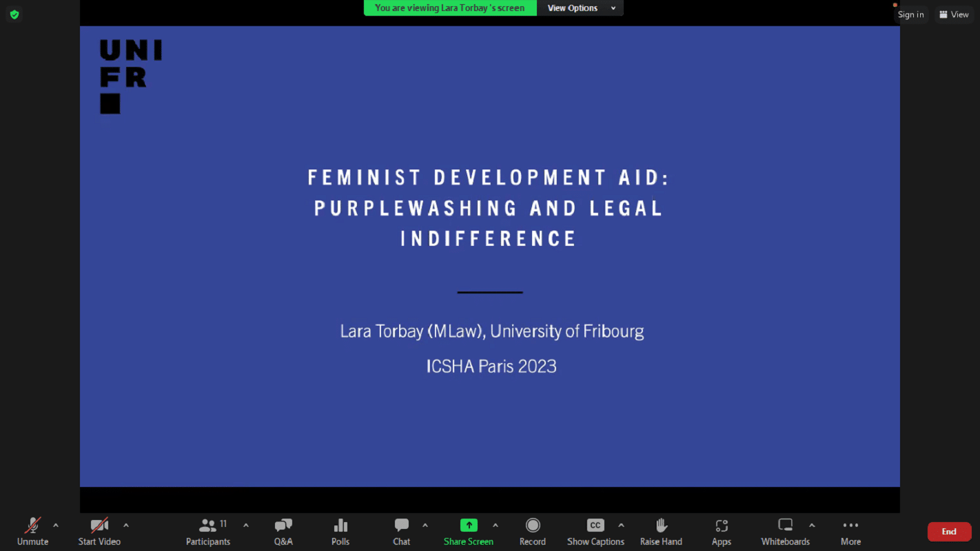Image resolution: width=980 pixels, height=551 pixels.
Task: Open the Chat panel
Action: (402, 531)
